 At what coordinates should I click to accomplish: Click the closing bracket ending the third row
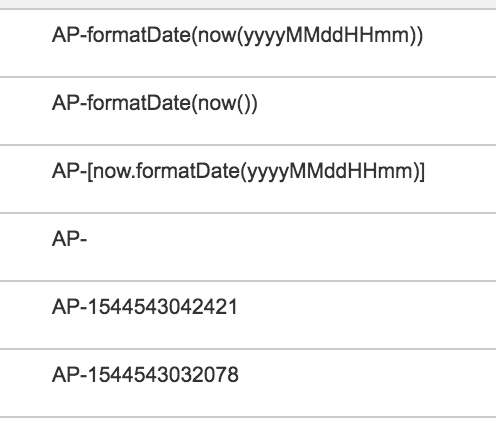422,171
